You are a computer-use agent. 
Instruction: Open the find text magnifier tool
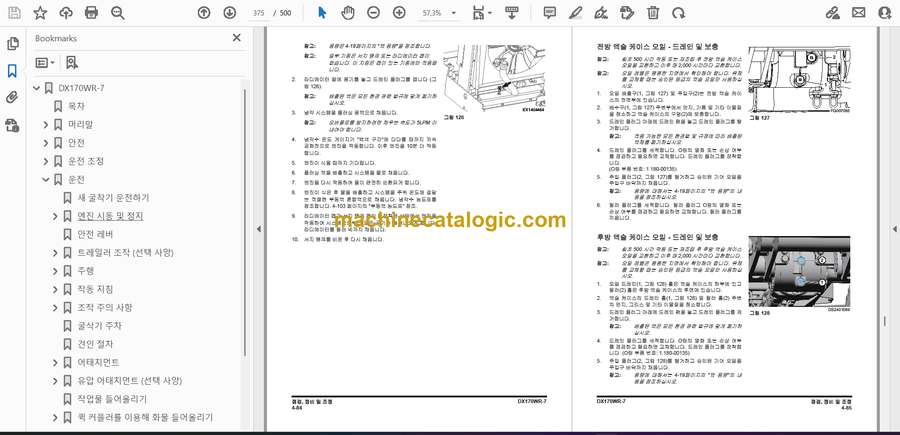[x=118, y=13]
